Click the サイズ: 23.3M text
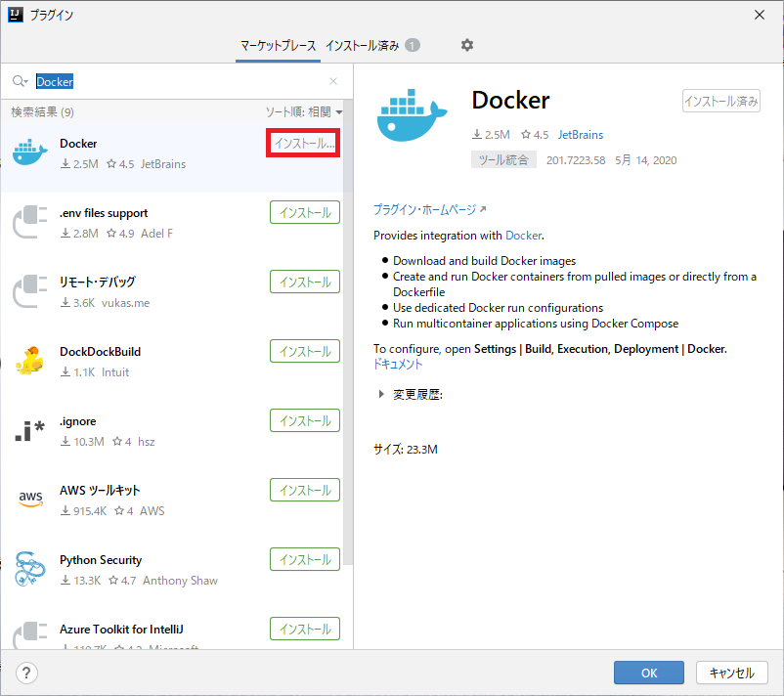 coord(406,449)
